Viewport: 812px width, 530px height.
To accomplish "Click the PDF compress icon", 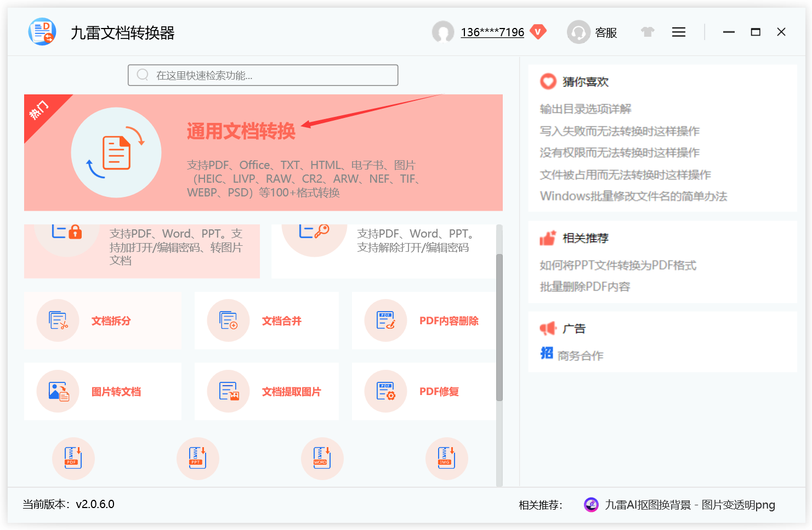I will 73,458.
